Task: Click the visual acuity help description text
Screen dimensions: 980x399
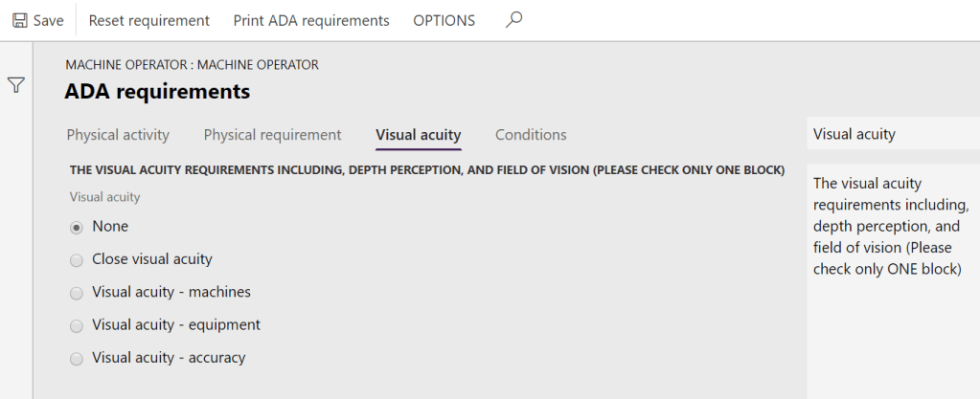Action: 891,226
